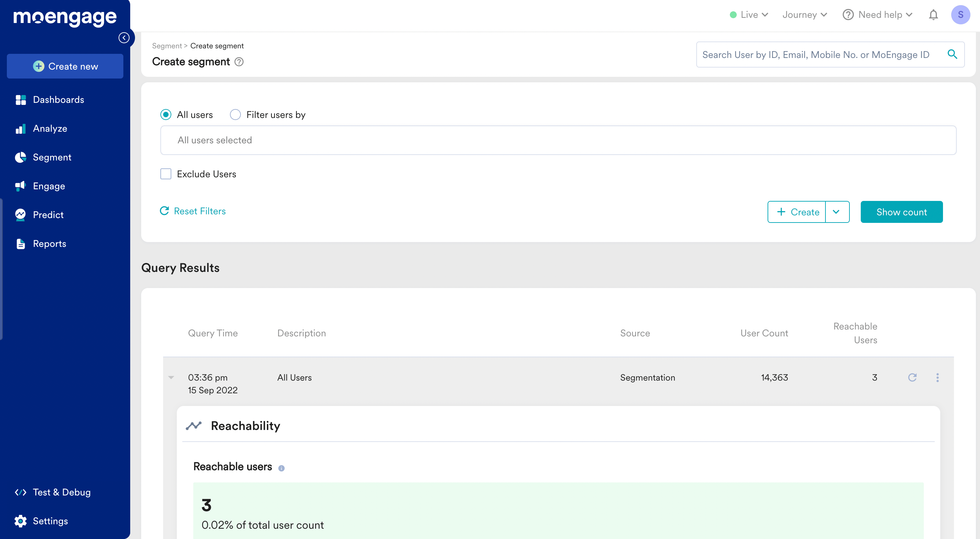Refresh the All Users query result
980x539 pixels.
[x=912, y=377]
